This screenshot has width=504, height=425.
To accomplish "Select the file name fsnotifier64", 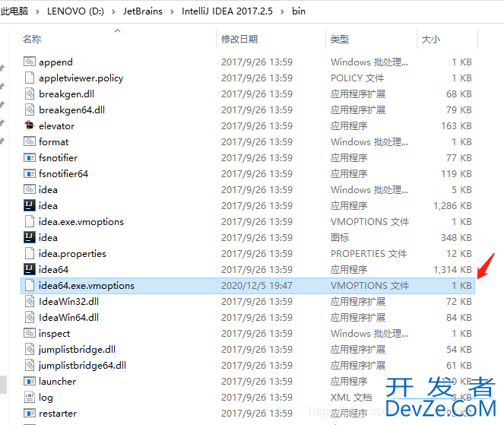I will pos(63,173).
